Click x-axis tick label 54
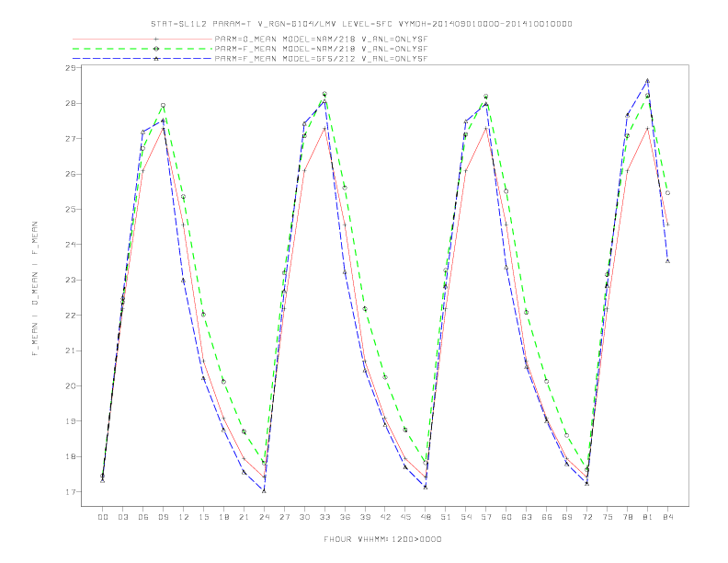This screenshot has width=728, height=563. [466, 517]
